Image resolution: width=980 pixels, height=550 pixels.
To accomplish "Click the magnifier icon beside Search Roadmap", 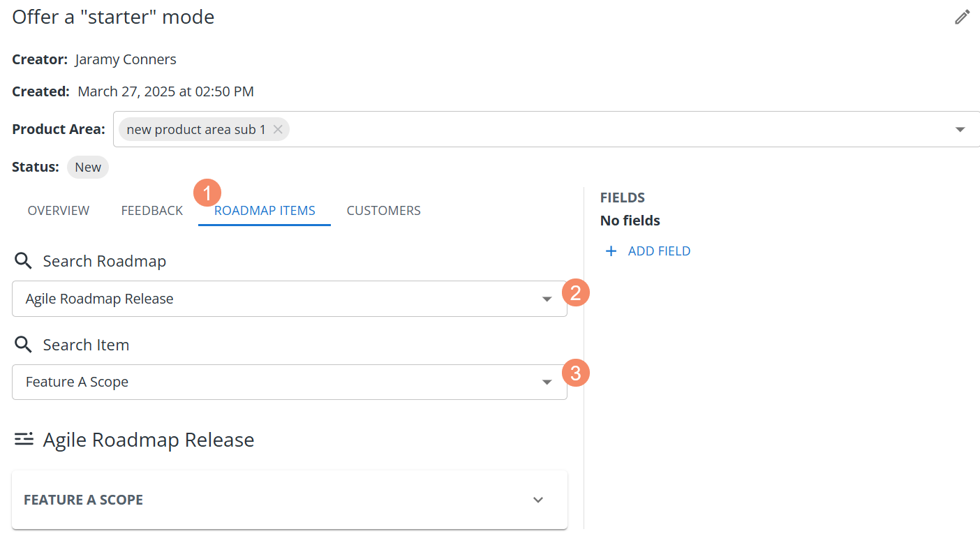I will (22, 260).
